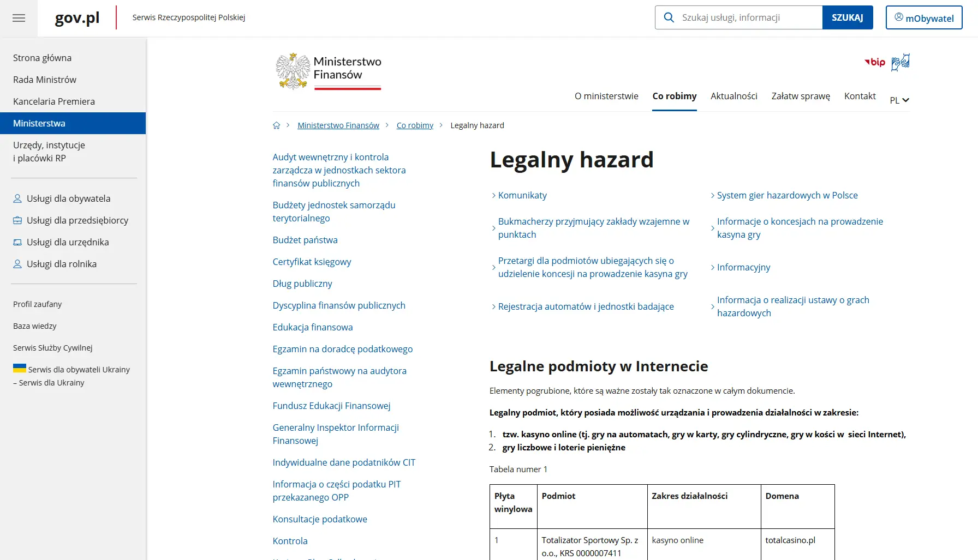Select the Co robimy menu tab
The height and width of the screenshot is (560, 978).
(x=675, y=96)
